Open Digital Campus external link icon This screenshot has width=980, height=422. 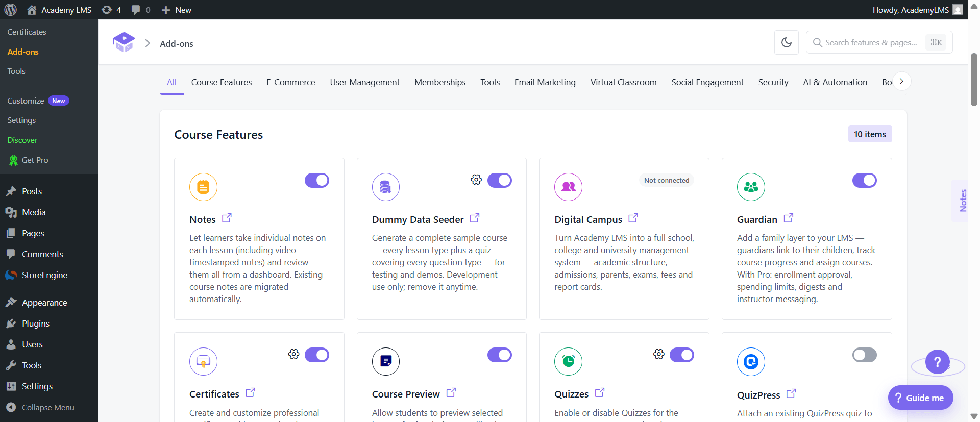[x=633, y=218]
